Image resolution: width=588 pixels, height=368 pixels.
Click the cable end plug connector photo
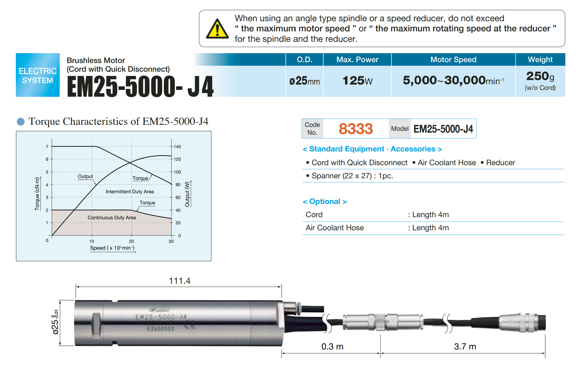click(x=522, y=323)
